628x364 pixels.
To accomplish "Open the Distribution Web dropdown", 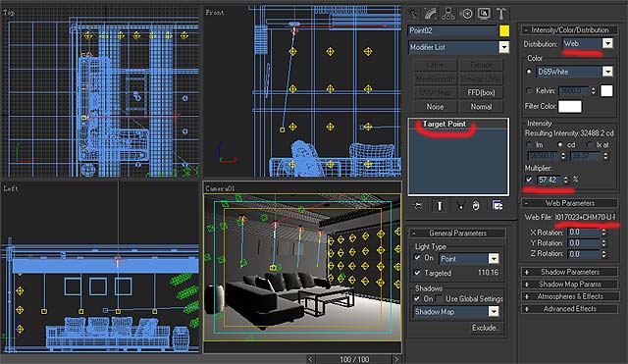I will click(587, 43).
